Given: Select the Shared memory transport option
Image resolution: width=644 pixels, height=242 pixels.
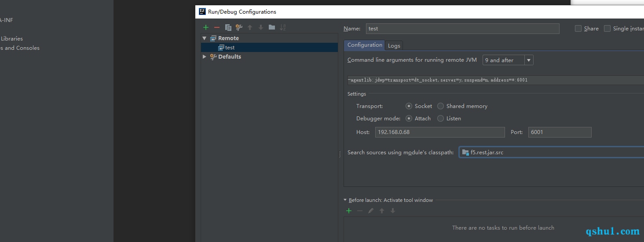Looking at the screenshot, I should 440,106.
